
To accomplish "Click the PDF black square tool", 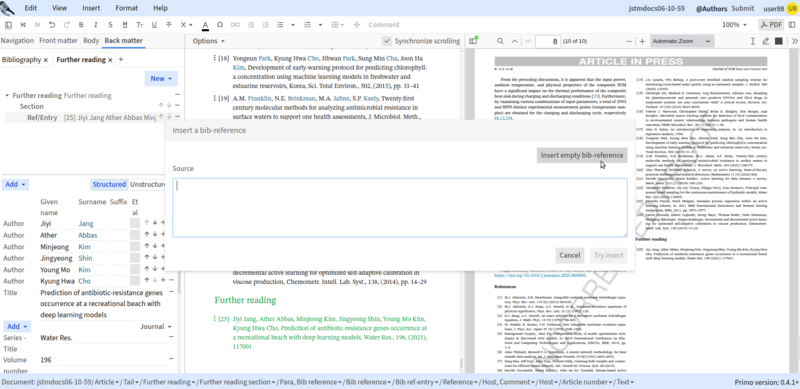I will (779, 41).
